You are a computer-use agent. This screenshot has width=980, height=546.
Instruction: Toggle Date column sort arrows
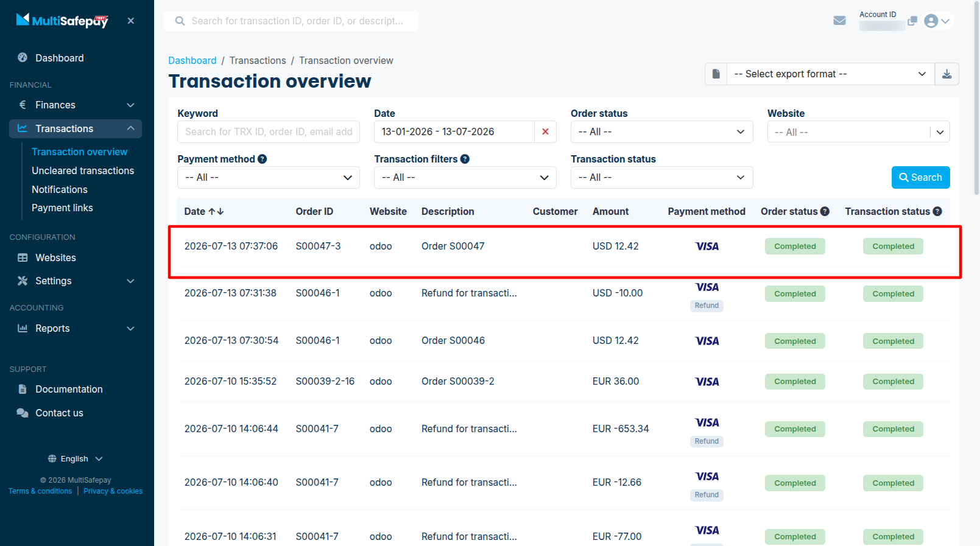pyautogui.click(x=216, y=211)
